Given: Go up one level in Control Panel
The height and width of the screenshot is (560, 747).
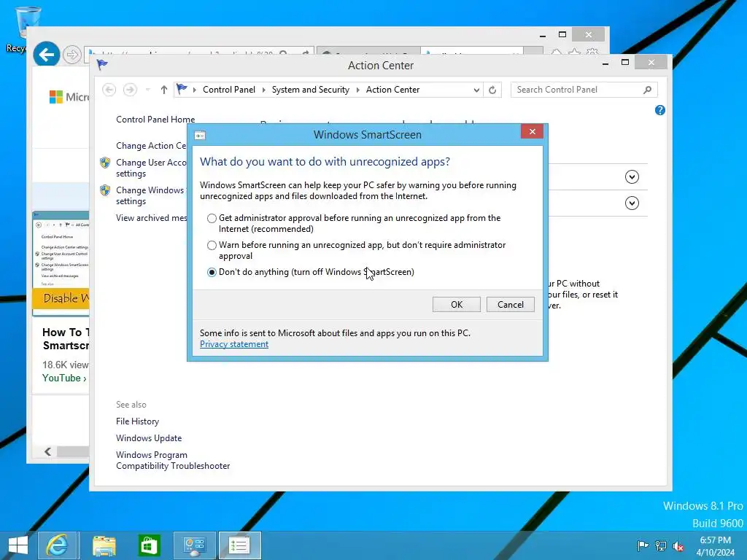Looking at the screenshot, I should point(164,90).
